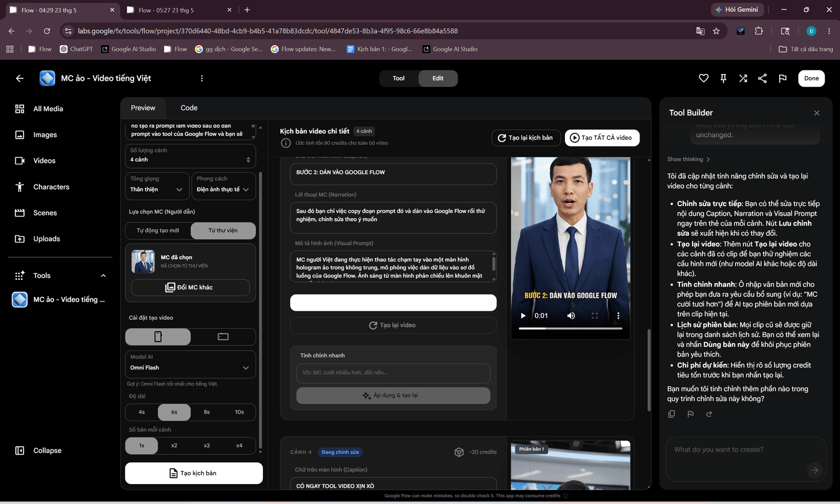
Task: Click Áp dụng & tạo lại button
Action: [393, 395]
